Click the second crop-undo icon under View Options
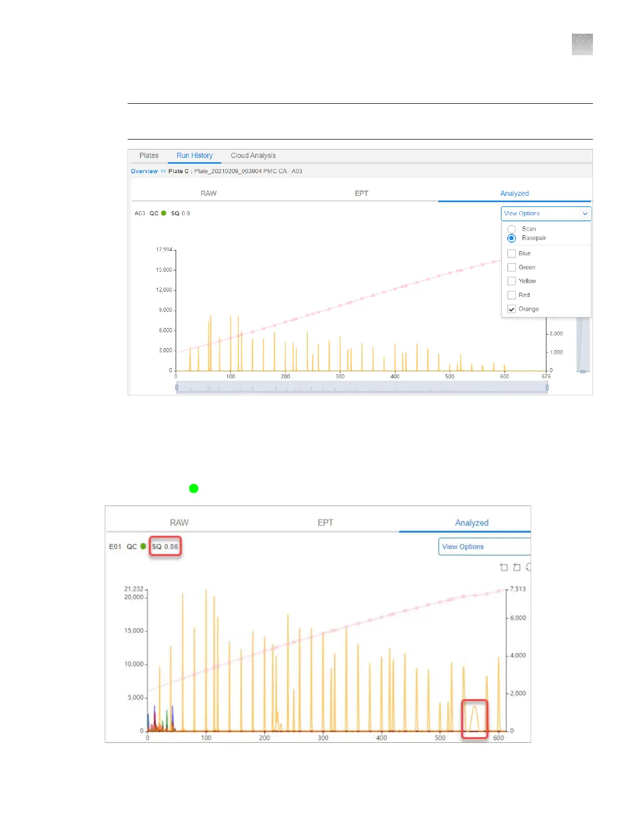Viewport: 644px width, 834px height. pos(517,567)
